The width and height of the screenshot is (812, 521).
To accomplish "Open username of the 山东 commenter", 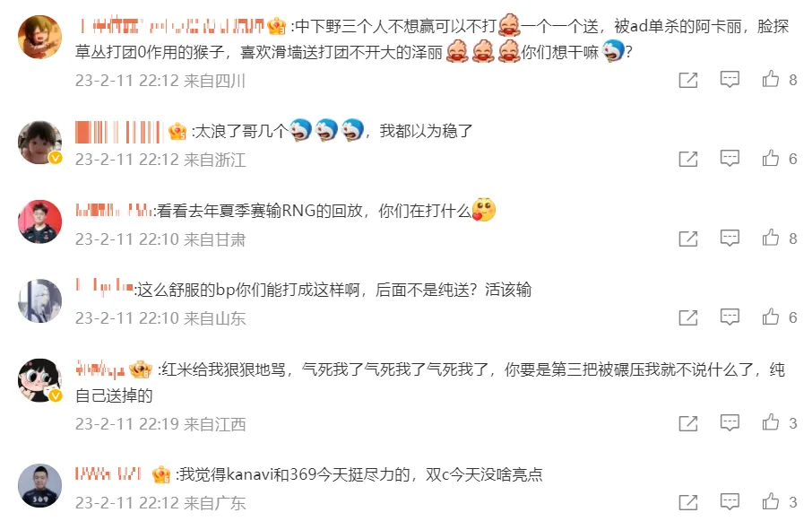I will [x=105, y=287].
